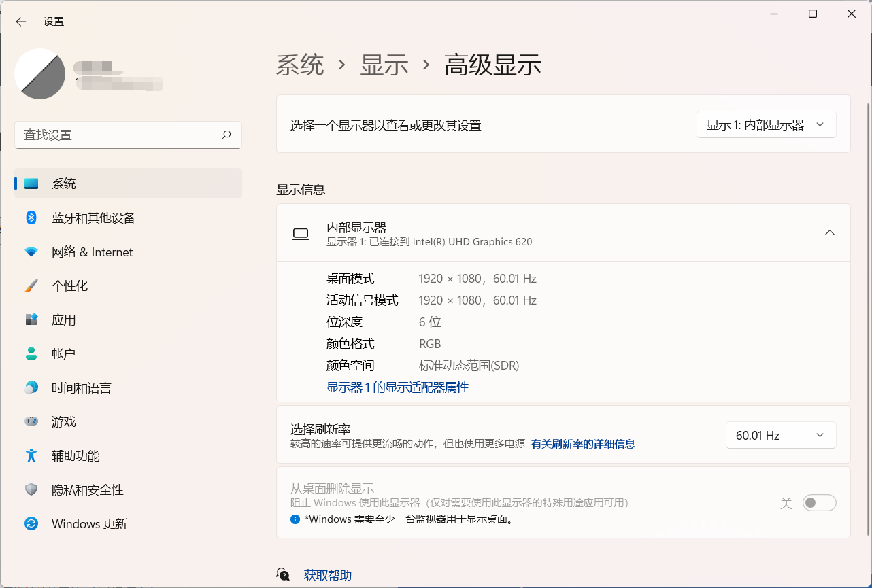Click the 获取帮助 headset icon

(x=284, y=575)
